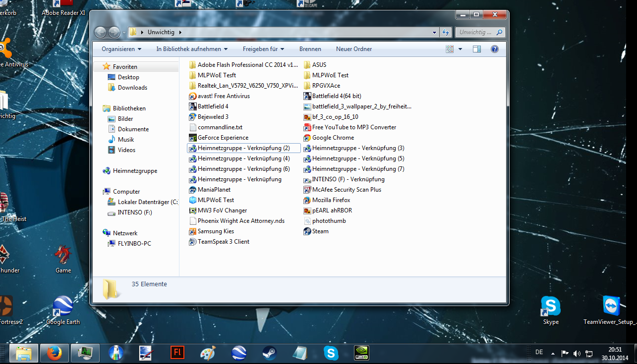Screen dimensions: 637x364
Task: Click the Back navigation arrow
Action: pos(100,32)
